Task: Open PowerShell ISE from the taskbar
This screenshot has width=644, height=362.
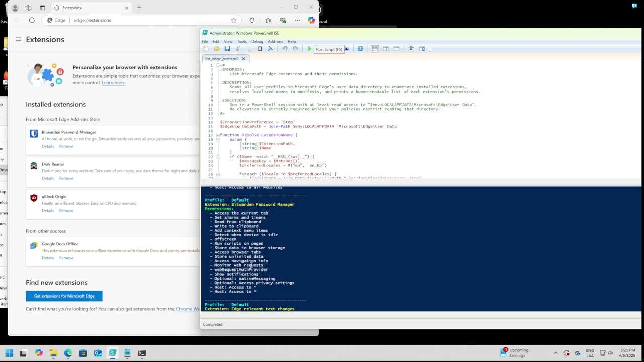Action: coord(113,353)
